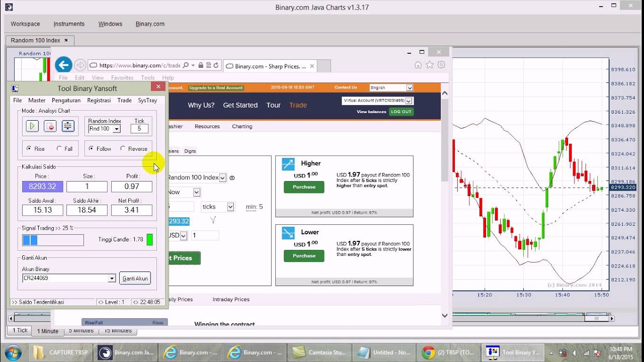Click the browser settings gear icon
644x362 pixels.
coord(441,65)
